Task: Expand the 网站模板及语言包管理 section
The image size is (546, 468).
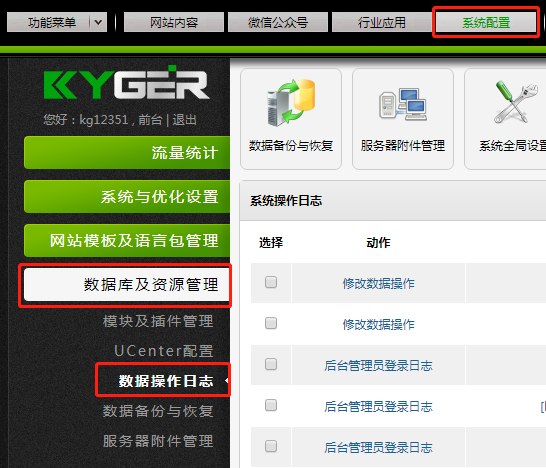Action: pyautogui.click(x=127, y=240)
